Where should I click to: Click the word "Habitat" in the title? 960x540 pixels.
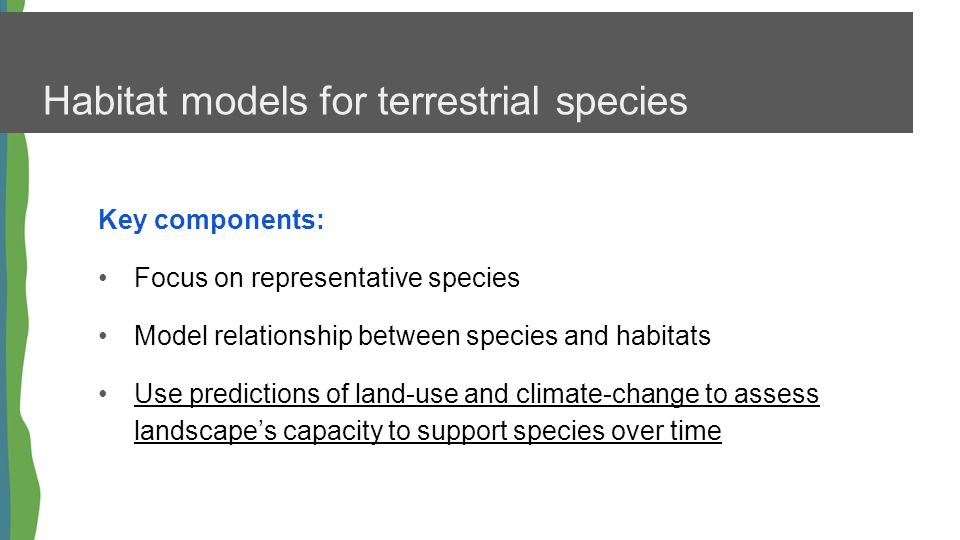click(x=105, y=101)
